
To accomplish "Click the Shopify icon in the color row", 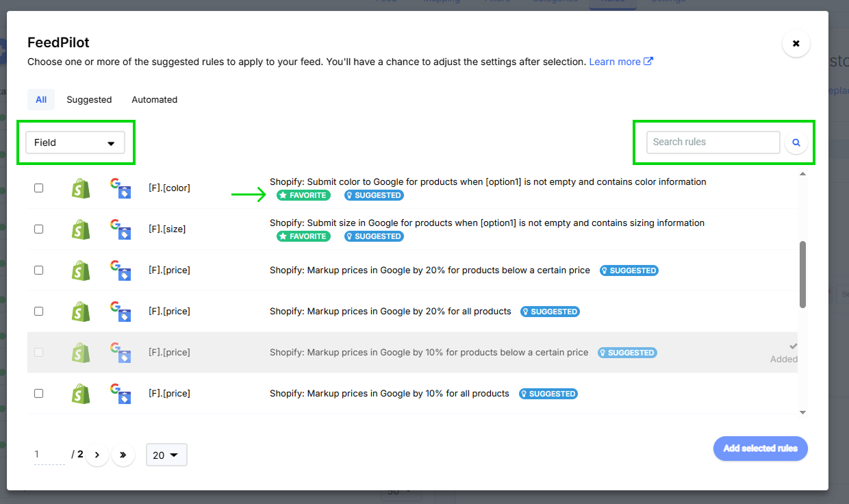I will pyautogui.click(x=81, y=188).
